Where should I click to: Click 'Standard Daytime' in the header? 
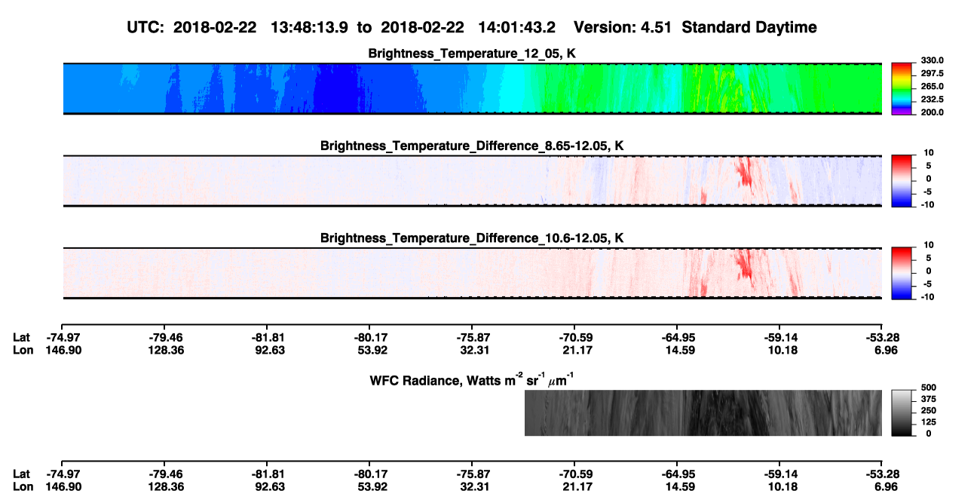point(749,28)
